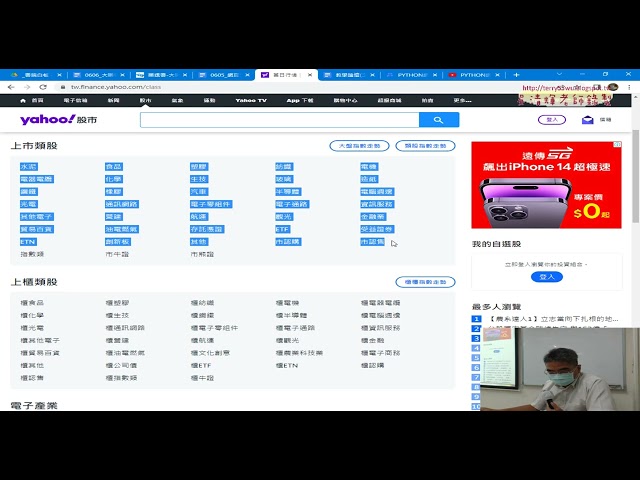Open the 櫃半導體 link
Image resolution: width=640 pixels, height=480 pixels.
coord(291,316)
